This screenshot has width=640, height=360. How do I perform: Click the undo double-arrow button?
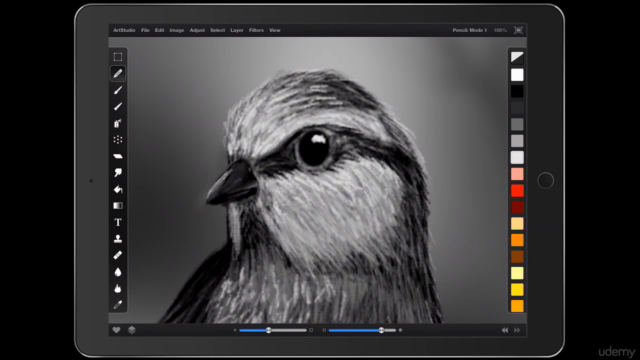click(505, 330)
